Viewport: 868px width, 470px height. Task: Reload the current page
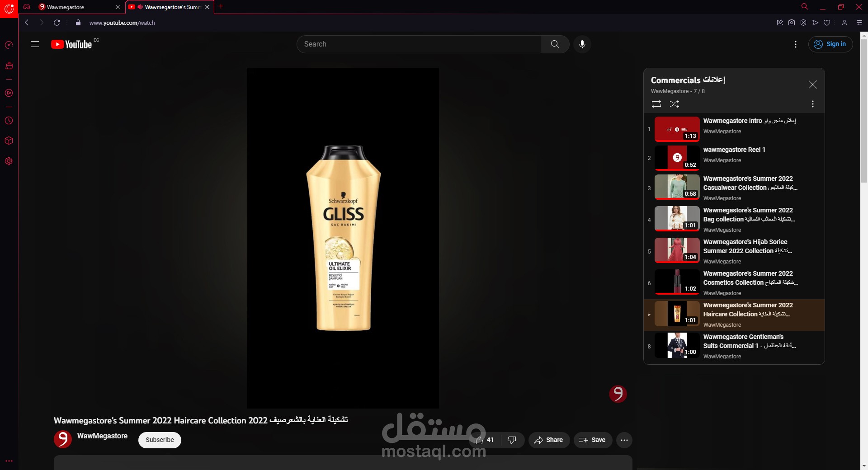[57, 23]
